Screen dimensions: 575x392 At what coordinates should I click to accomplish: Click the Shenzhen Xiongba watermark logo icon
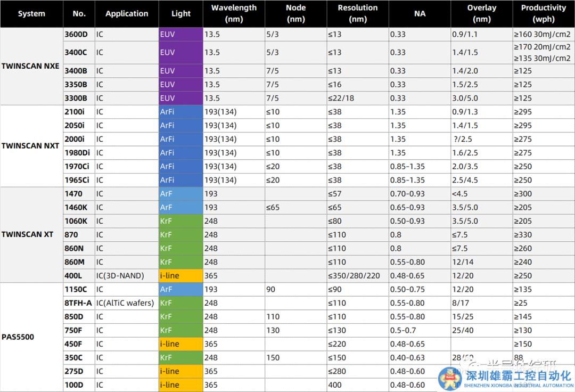pyautogui.click(x=450, y=379)
